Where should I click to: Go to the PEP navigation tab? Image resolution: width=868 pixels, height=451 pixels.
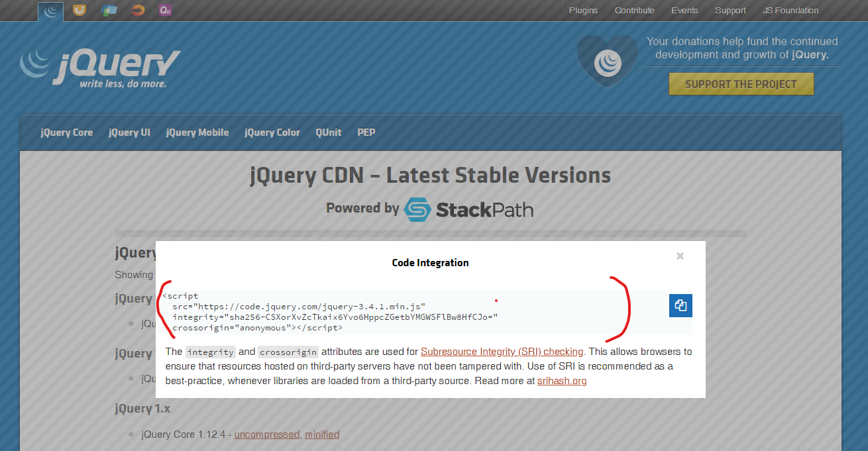(366, 132)
